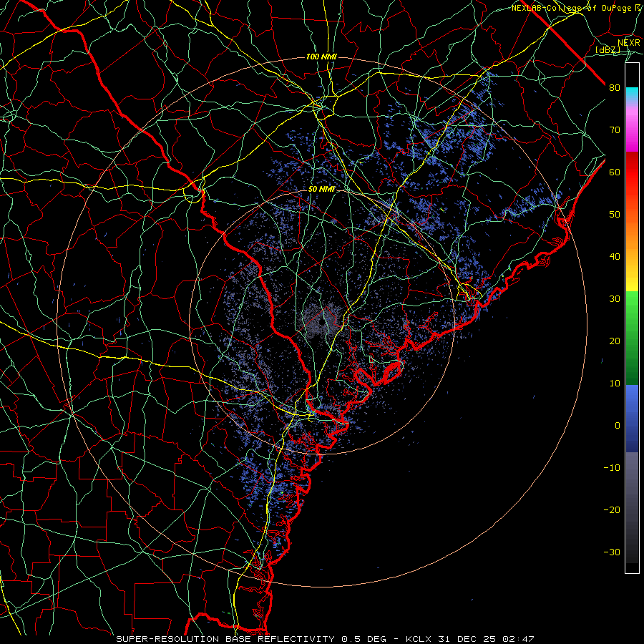644x644 pixels.
Task: Click the blue segment of the color bar
Action: pos(632,419)
